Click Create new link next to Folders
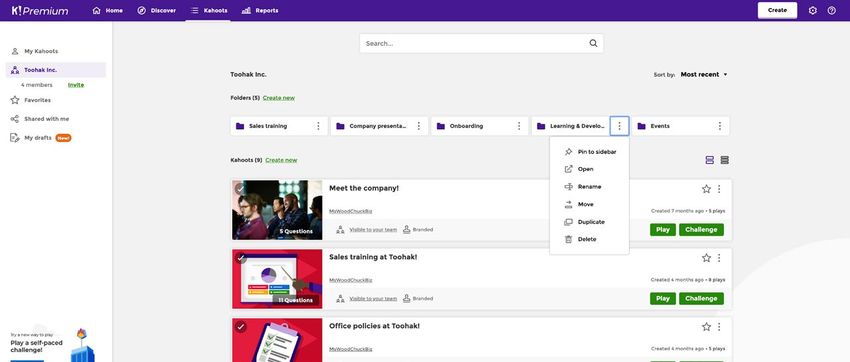This screenshot has width=850, height=362. (279, 98)
